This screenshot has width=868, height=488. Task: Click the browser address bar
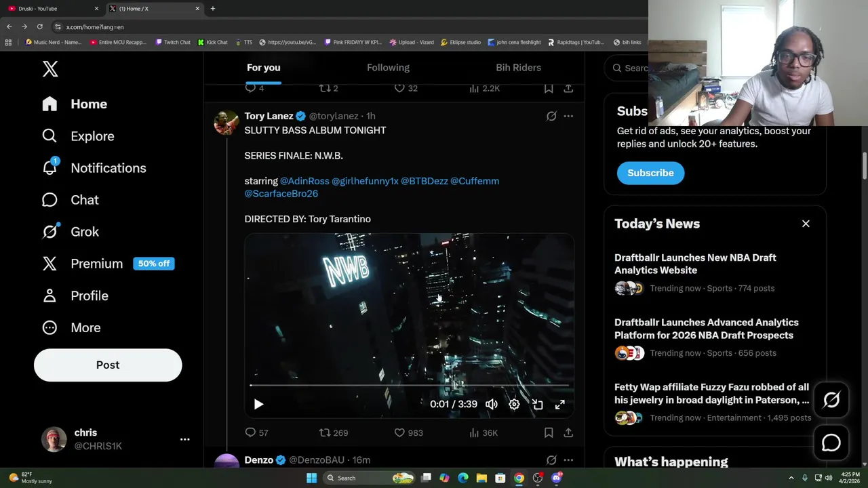click(349, 26)
